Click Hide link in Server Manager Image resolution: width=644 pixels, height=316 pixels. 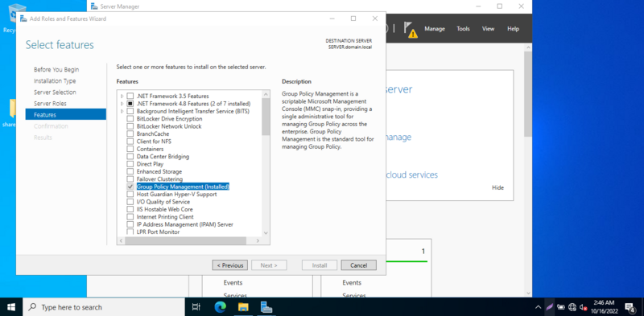497,187
